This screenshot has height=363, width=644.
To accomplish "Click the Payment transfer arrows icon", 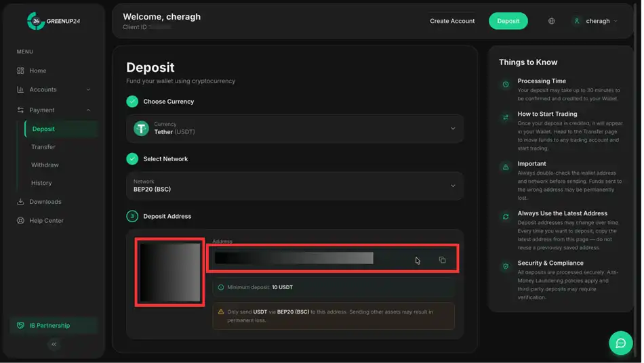I will [20, 110].
